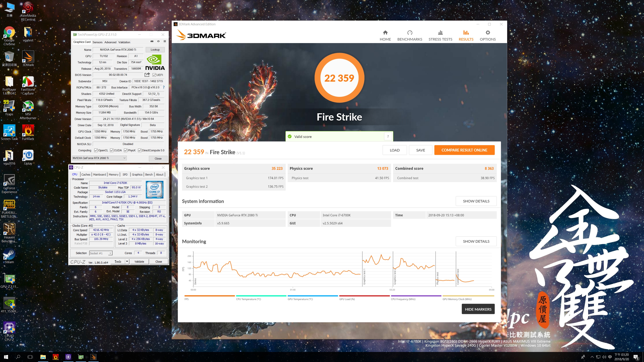Image resolution: width=644 pixels, height=362 pixels.
Task: Switch to the Caches tab in CPU-Z
Action: pos(86,175)
